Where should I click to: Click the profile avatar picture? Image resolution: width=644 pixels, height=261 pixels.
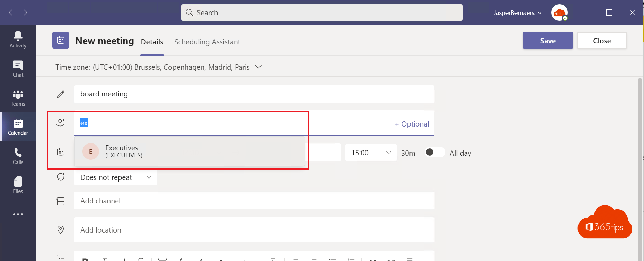coord(559,13)
